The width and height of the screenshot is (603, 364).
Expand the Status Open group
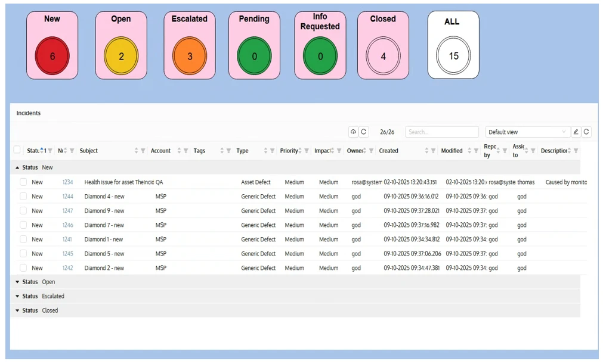point(17,282)
